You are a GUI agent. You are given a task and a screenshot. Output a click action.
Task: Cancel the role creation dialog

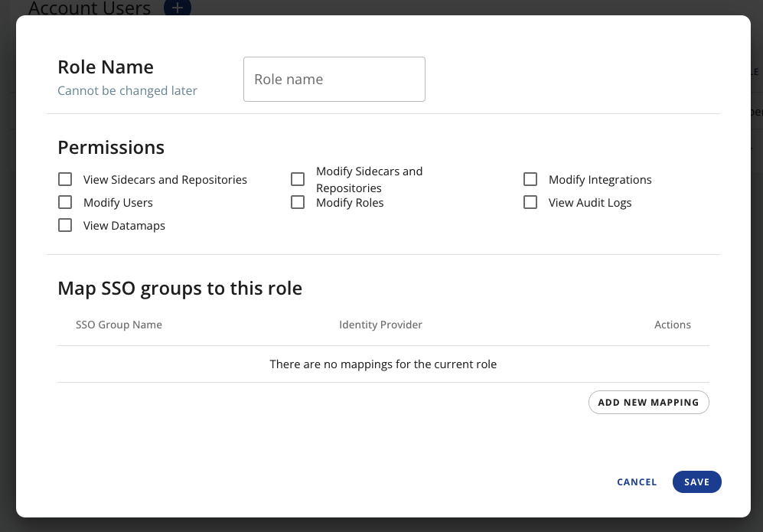[x=637, y=481]
